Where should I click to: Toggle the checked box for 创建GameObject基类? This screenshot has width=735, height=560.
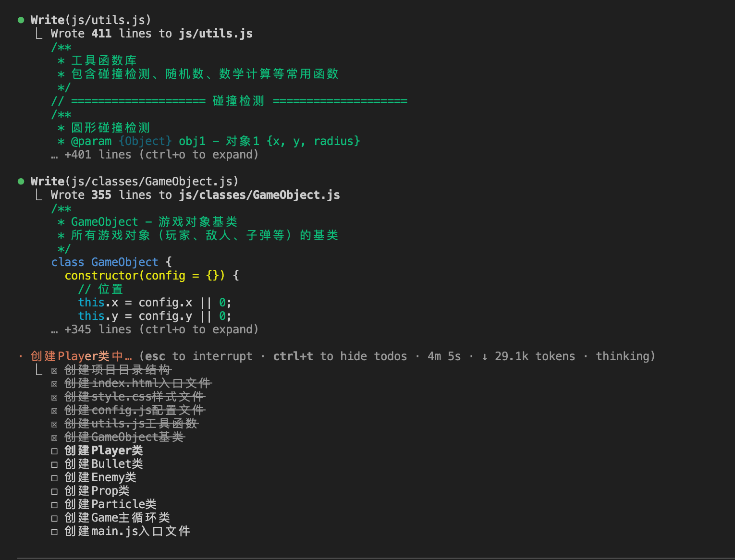(54, 438)
